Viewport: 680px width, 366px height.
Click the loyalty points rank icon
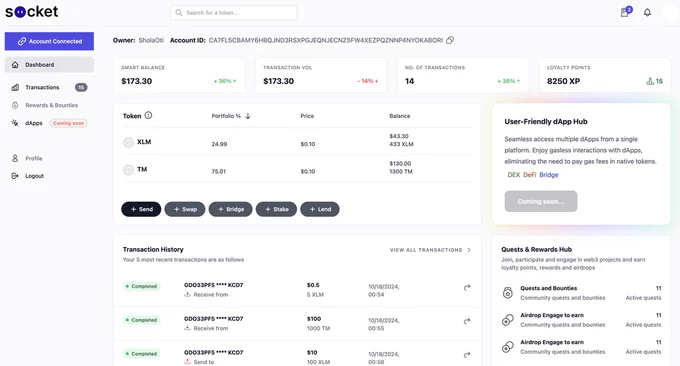(x=650, y=81)
